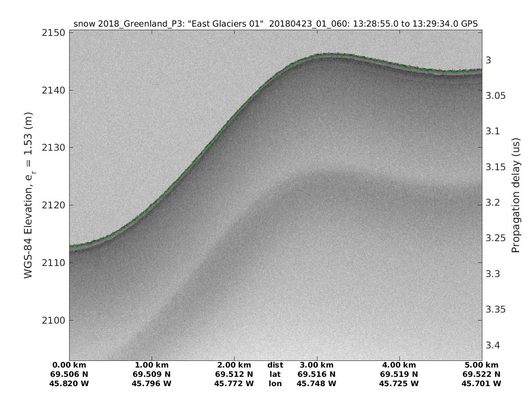
Task: Click the 2110 elevation tick label
Action: pyautogui.click(x=54, y=263)
